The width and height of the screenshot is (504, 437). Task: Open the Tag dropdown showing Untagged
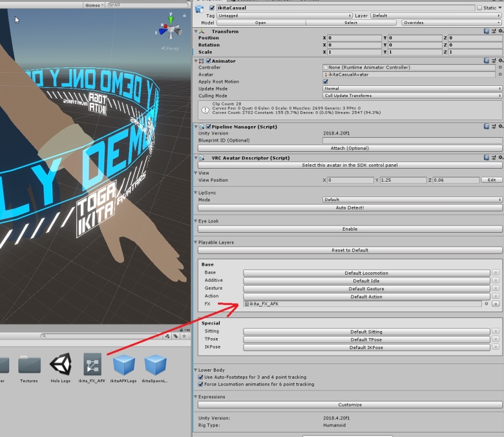point(284,16)
